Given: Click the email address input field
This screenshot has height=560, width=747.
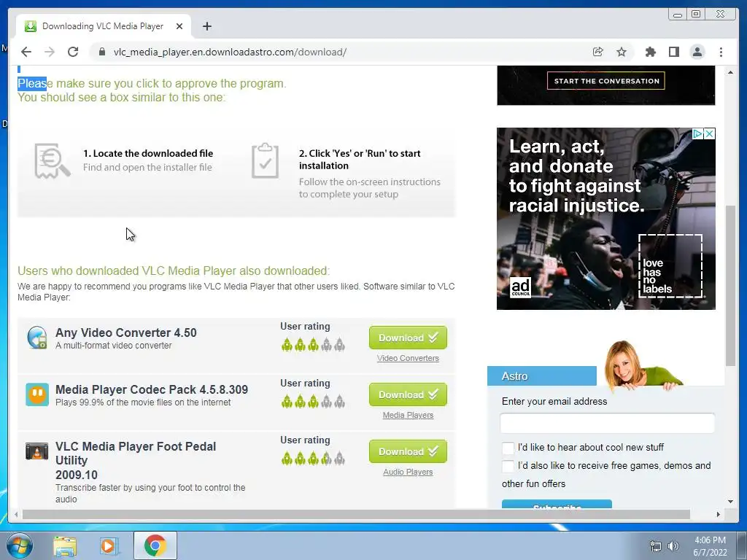Looking at the screenshot, I should pyautogui.click(x=608, y=423).
